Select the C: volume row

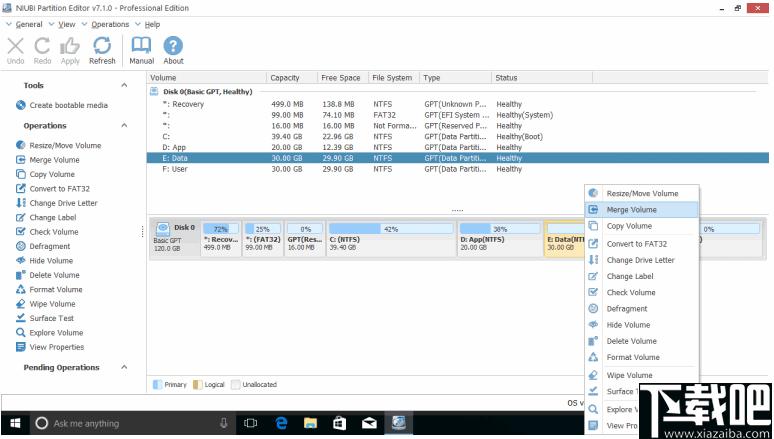[x=458, y=136]
